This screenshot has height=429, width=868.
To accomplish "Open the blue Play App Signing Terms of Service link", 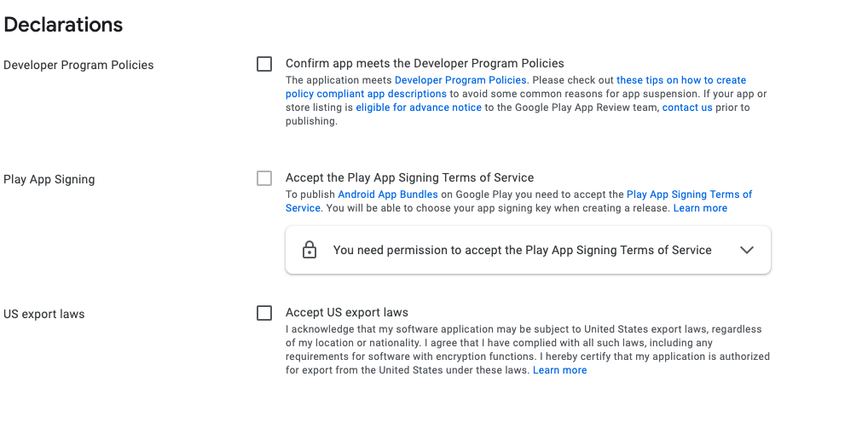I will pyautogui.click(x=689, y=194).
